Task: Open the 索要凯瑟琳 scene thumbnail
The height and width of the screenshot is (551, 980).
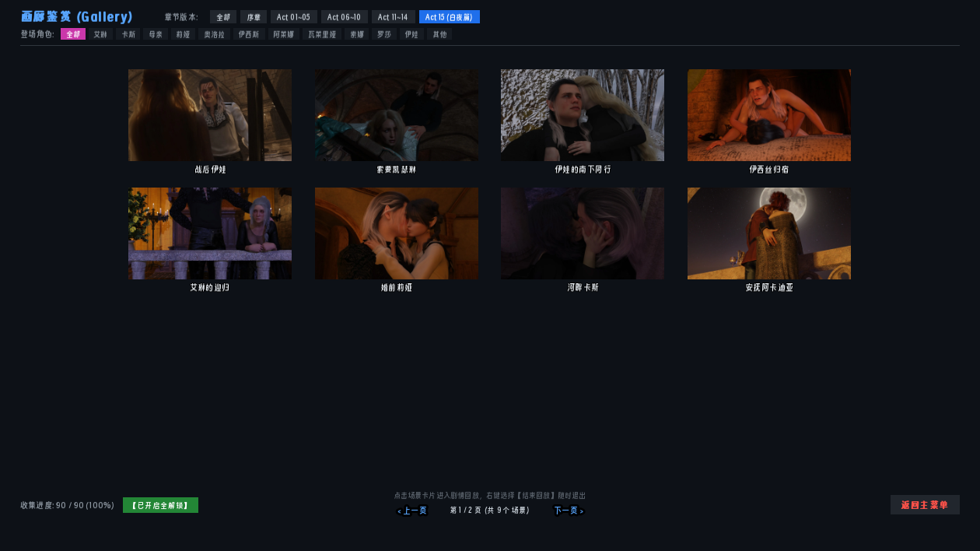Action: [397, 115]
